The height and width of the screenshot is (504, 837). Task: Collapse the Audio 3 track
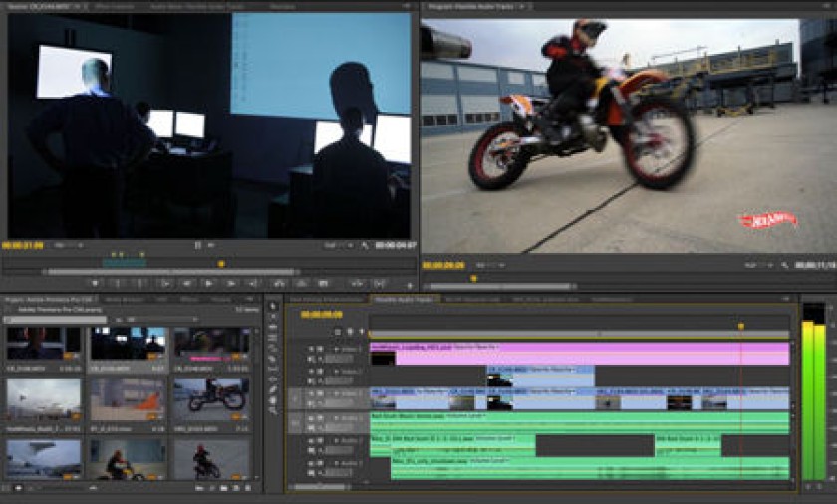(337, 463)
